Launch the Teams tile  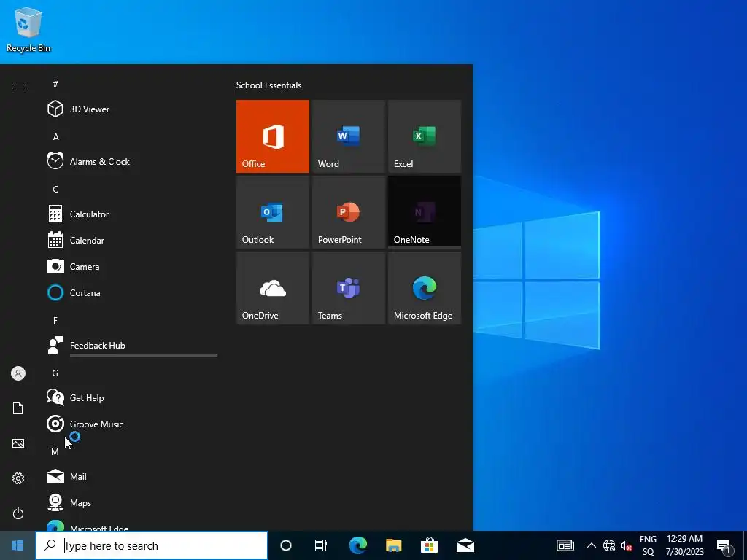[348, 288]
